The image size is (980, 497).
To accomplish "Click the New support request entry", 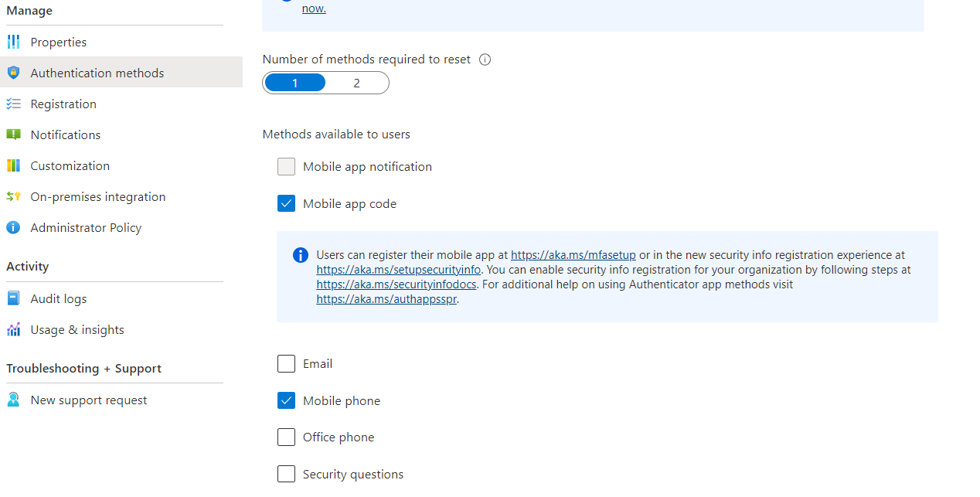I will click(89, 400).
